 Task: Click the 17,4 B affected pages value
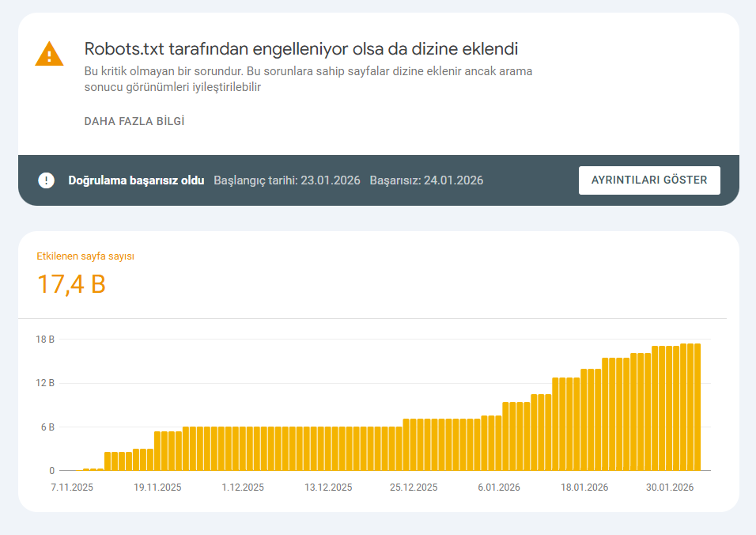71,283
